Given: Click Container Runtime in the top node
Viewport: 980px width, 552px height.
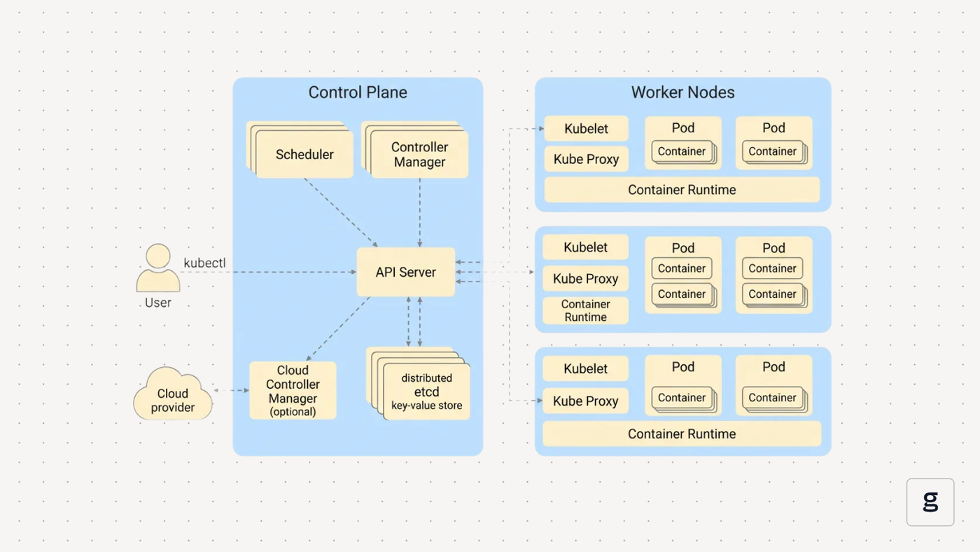Looking at the screenshot, I should pos(682,190).
